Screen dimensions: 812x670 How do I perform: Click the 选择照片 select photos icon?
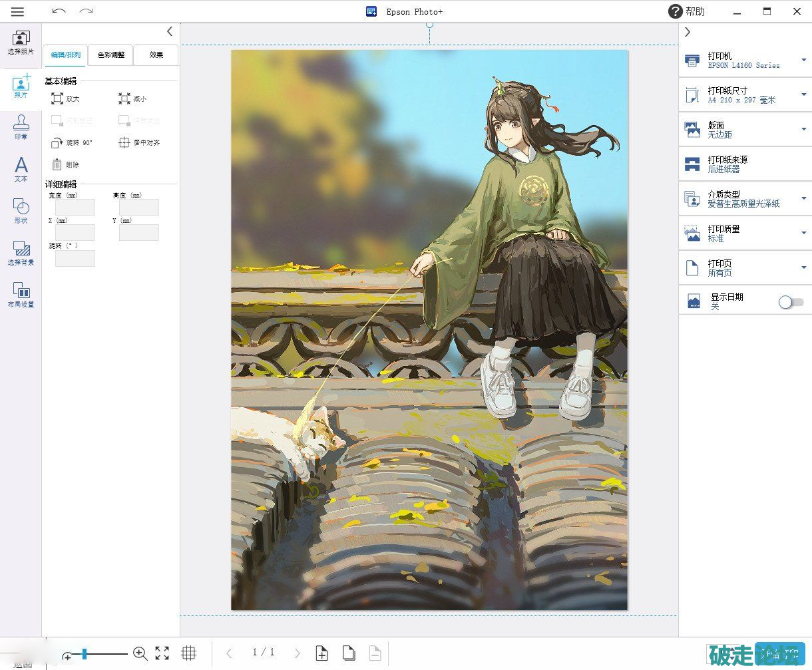pos(21,42)
